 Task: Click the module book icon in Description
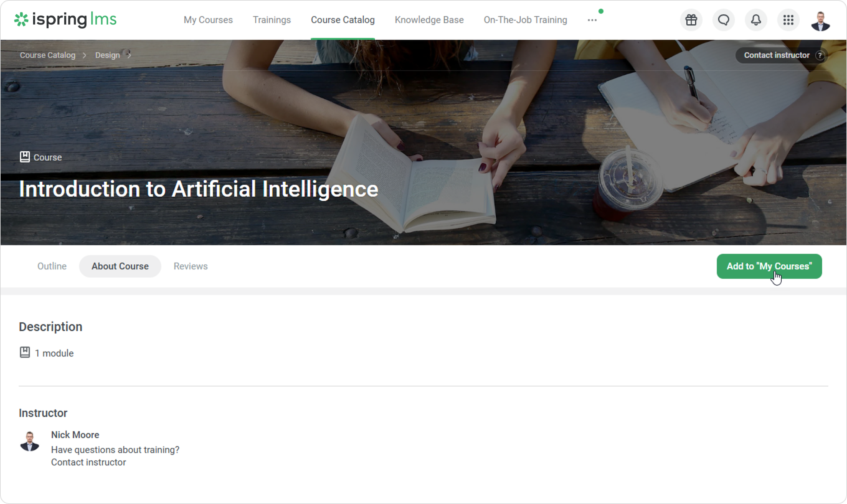[x=25, y=352]
